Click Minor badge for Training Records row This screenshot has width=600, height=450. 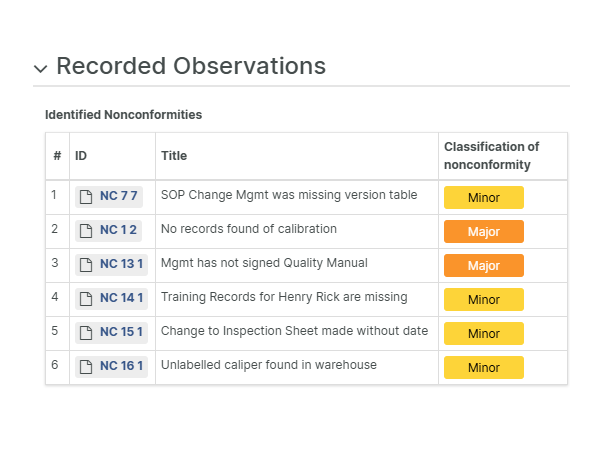(x=483, y=299)
